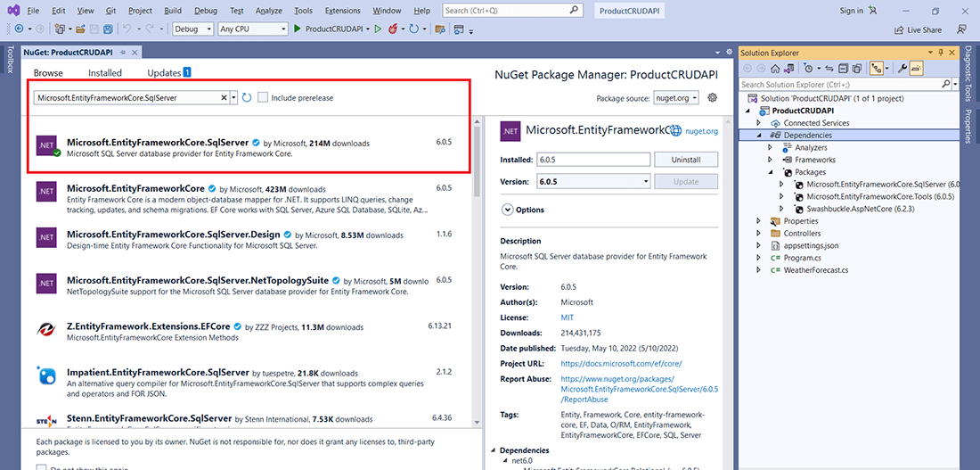Viewport: 980px width, 470px height.
Task: Click the Restart circular arrow toolbar icon
Action: pyautogui.click(x=413, y=29)
